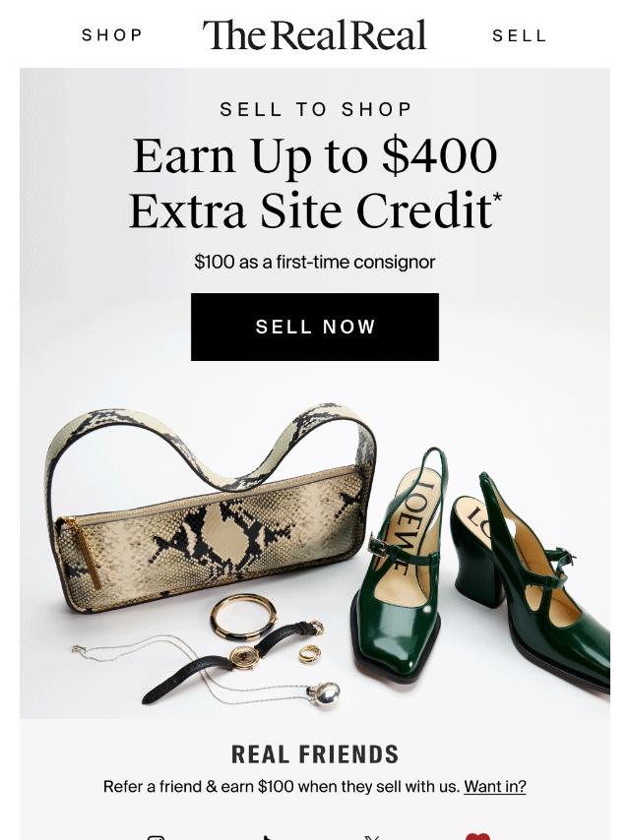Follow the 'Want in?' referral link

click(x=495, y=787)
